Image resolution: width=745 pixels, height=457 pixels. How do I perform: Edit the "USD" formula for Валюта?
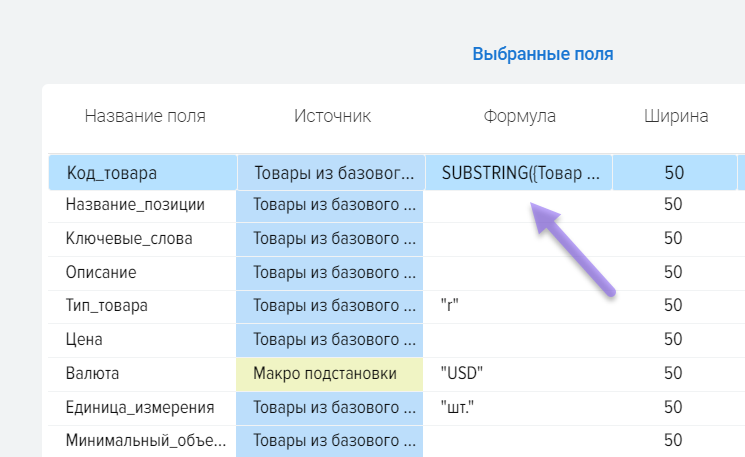click(x=519, y=374)
